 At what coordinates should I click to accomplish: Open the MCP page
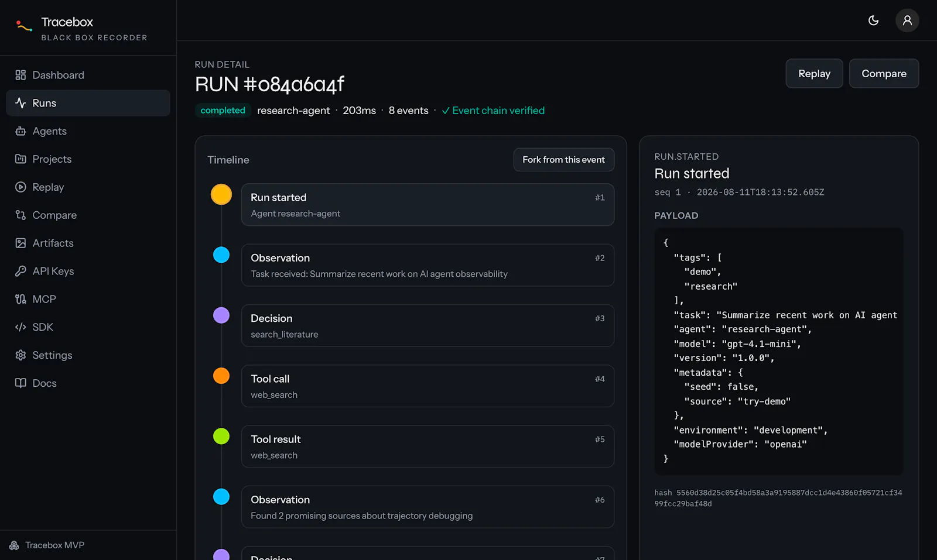pos(88,299)
